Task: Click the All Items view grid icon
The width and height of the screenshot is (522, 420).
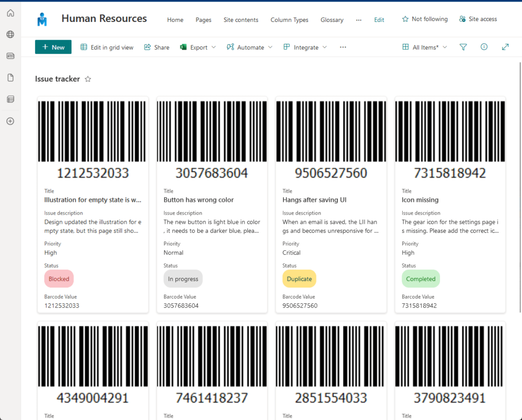Action: coord(405,47)
